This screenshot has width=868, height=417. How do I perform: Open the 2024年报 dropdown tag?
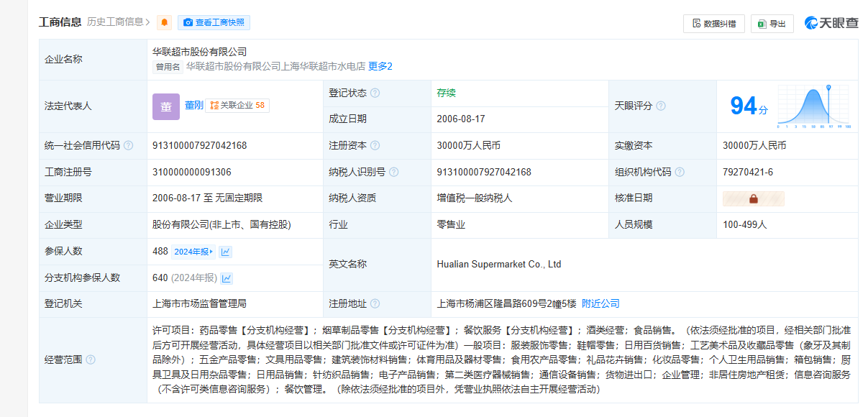coord(193,252)
